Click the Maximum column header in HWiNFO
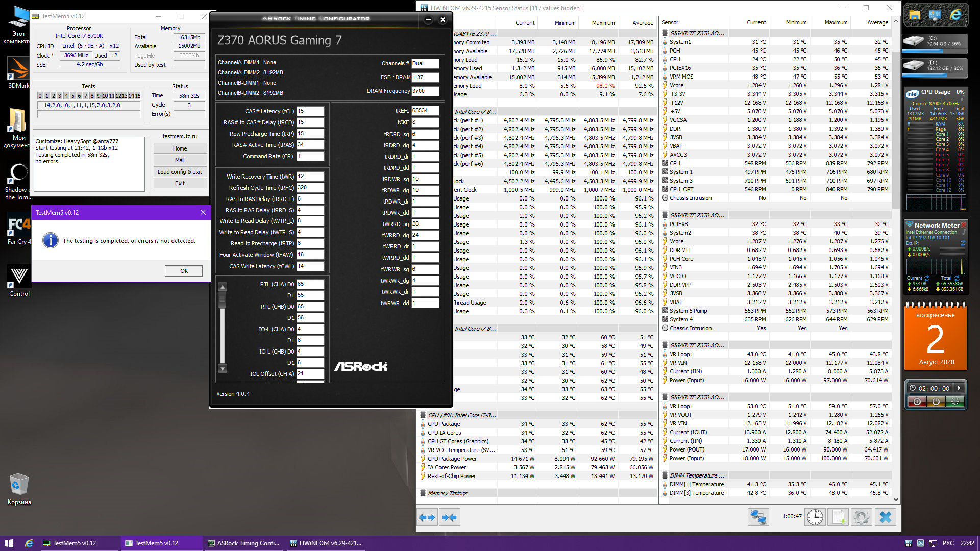 [603, 23]
